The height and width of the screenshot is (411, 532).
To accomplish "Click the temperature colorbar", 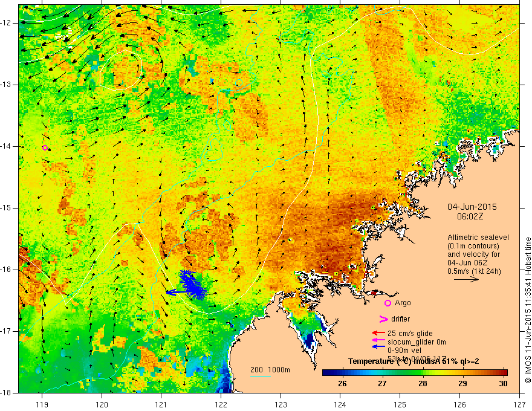I will tap(415, 372).
